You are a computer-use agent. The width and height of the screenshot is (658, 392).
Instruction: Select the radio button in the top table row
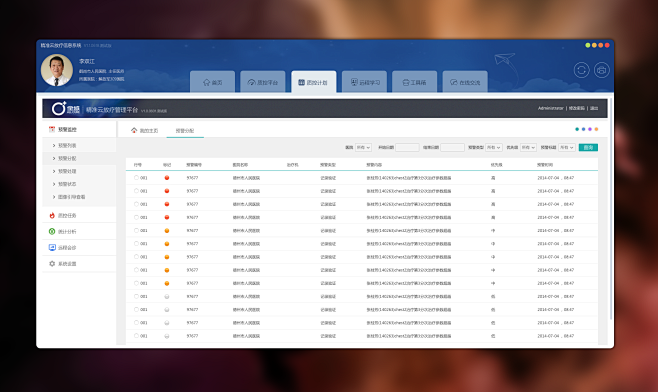[136, 178]
